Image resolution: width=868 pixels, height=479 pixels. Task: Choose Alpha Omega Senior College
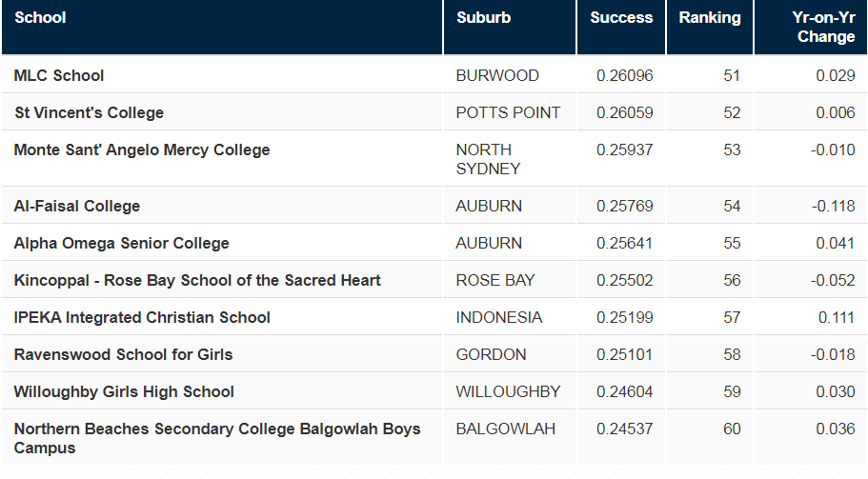(x=121, y=243)
